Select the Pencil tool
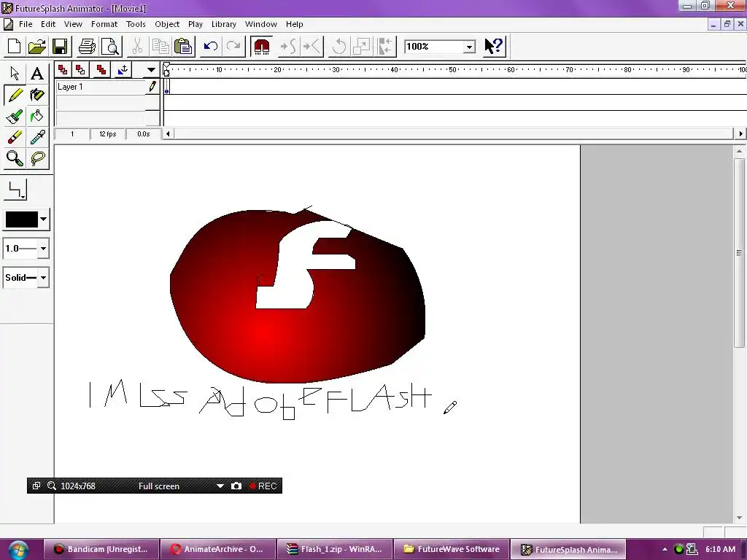The height and width of the screenshot is (560, 747). point(15,95)
